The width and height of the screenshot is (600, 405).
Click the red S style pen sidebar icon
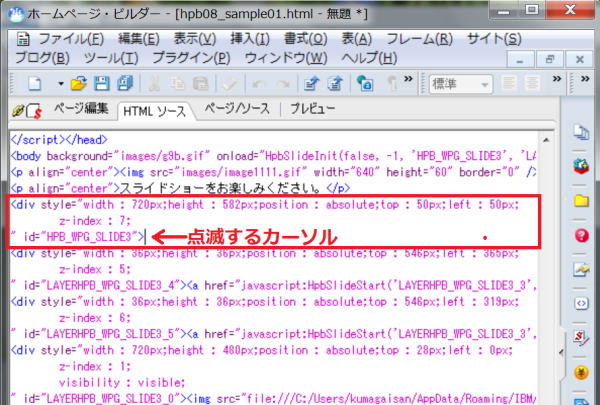pos(581,338)
